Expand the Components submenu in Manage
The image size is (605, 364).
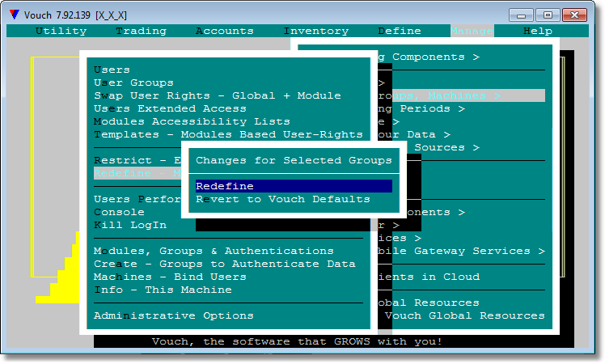point(429,57)
